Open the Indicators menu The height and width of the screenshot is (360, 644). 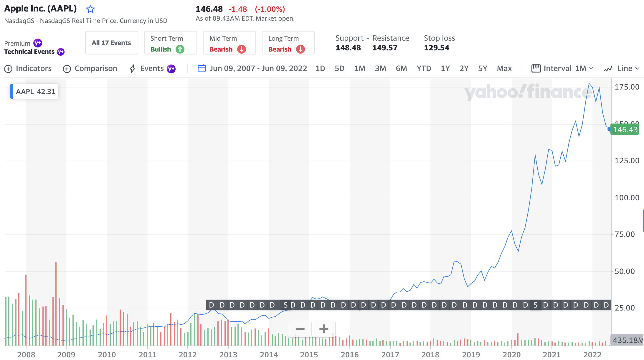click(28, 69)
